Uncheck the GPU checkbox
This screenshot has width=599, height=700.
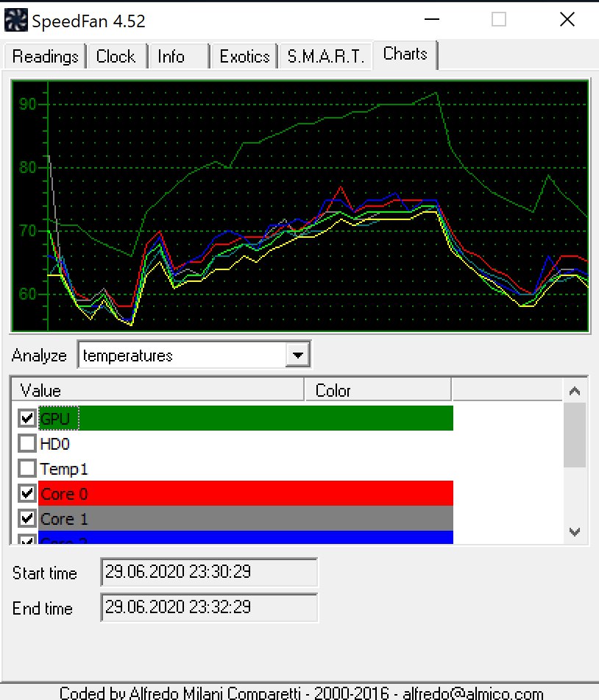tap(27, 418)
